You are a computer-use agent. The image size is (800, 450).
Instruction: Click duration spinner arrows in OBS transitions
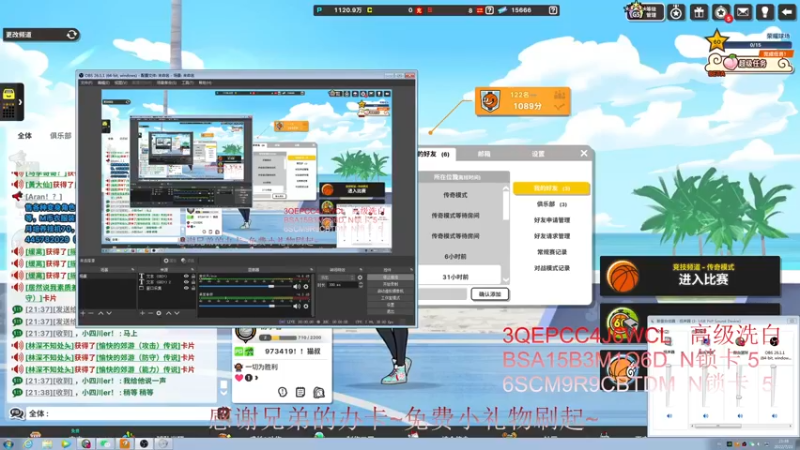pos(360,285)
